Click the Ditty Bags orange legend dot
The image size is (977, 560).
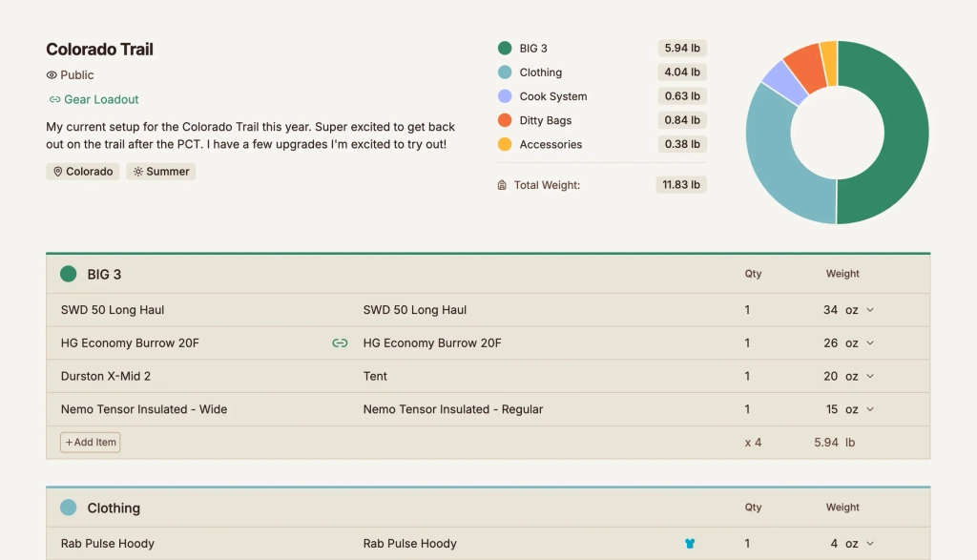click(505, 120)
